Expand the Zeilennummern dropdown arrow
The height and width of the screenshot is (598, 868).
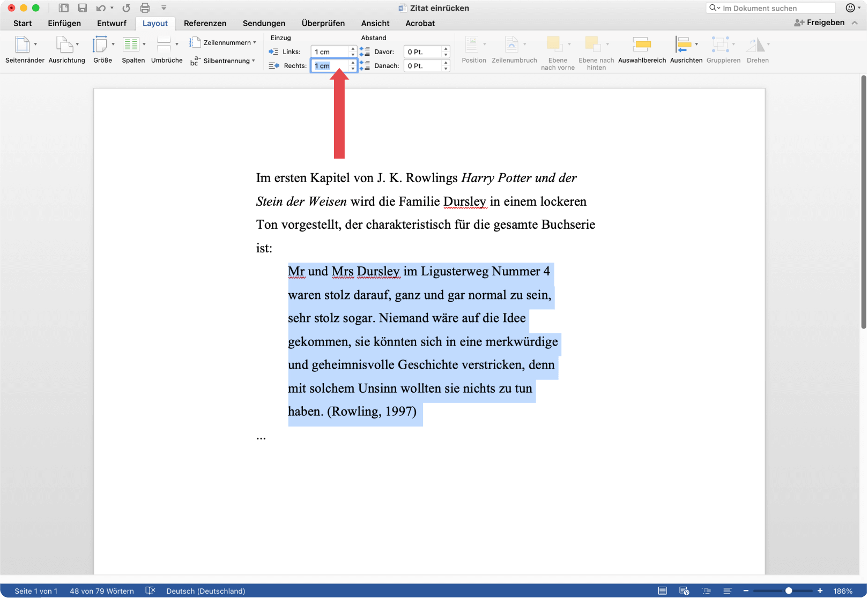[x=255, y=42]
